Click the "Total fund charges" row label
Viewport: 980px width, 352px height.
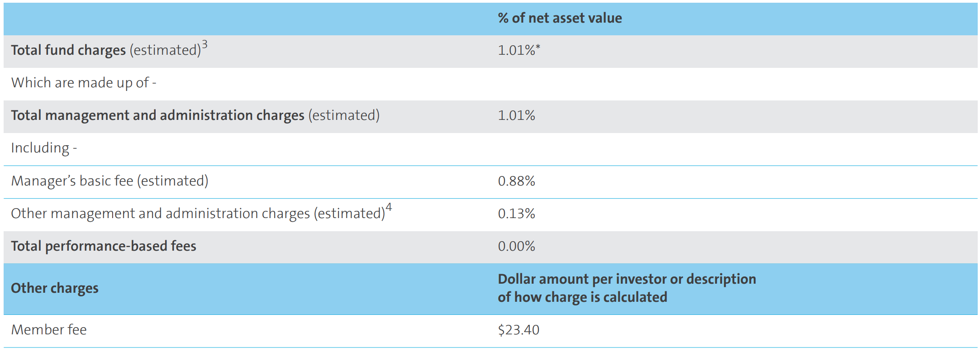(68, 50)
